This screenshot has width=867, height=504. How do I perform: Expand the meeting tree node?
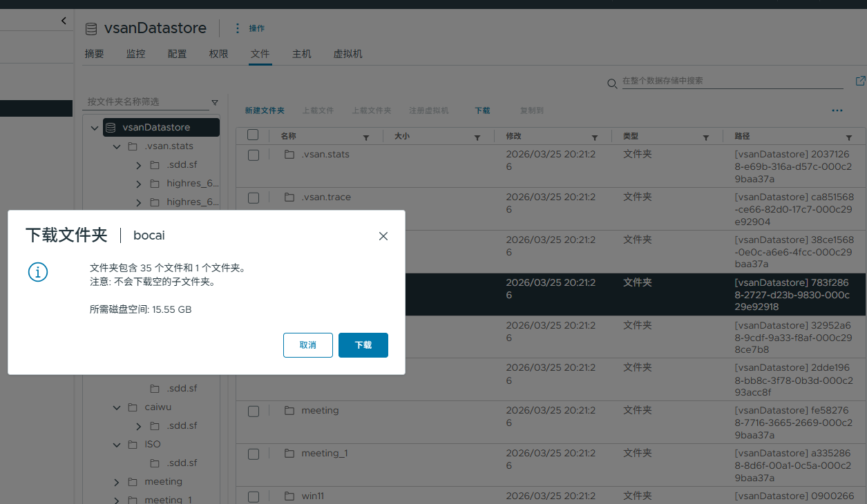(x=117, y=482)
